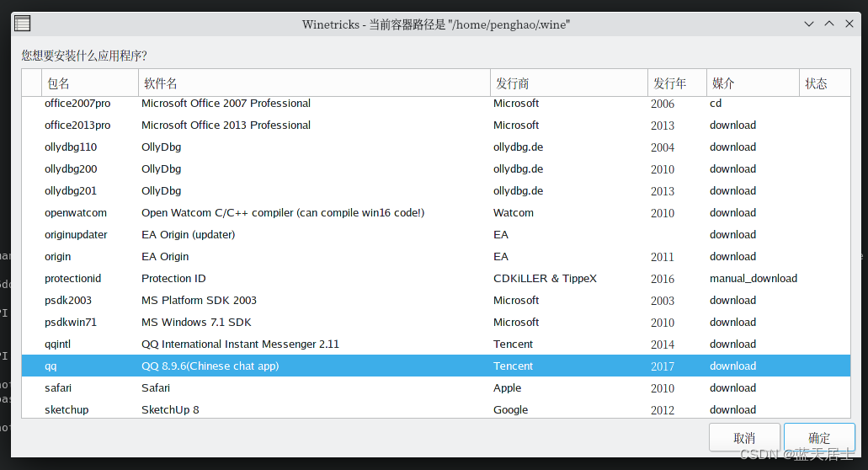Screen dimensions: 868x470
Task: Click QQ International Instant Messenger 2.11
Action: point(240,344)
